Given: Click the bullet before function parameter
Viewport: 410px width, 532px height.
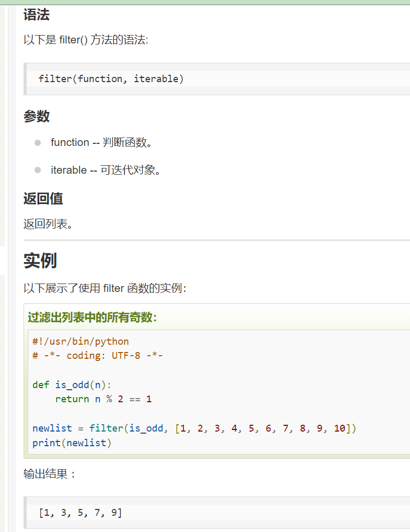Looking at the screenshot, I should [x=38, y=143].
